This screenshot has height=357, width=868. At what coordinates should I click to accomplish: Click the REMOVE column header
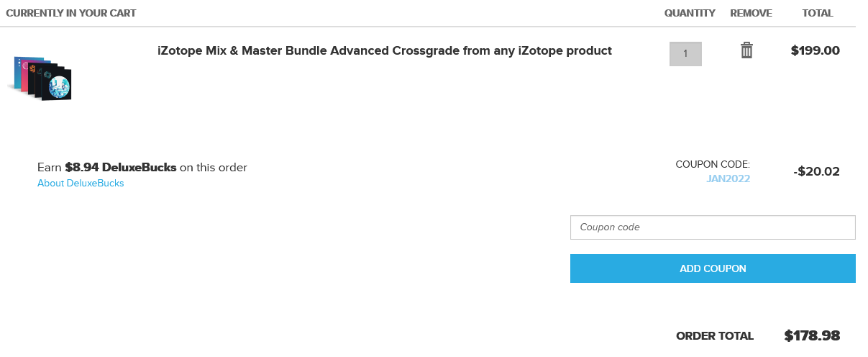pos(751,13)
